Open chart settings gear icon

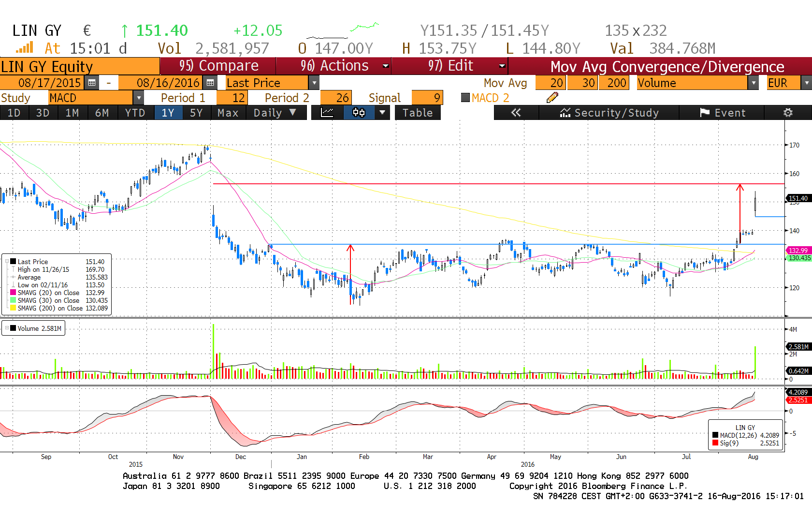788,113
